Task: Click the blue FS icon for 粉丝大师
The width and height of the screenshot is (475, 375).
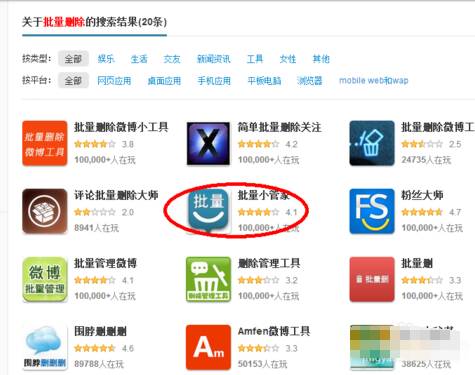Action: 372,211
